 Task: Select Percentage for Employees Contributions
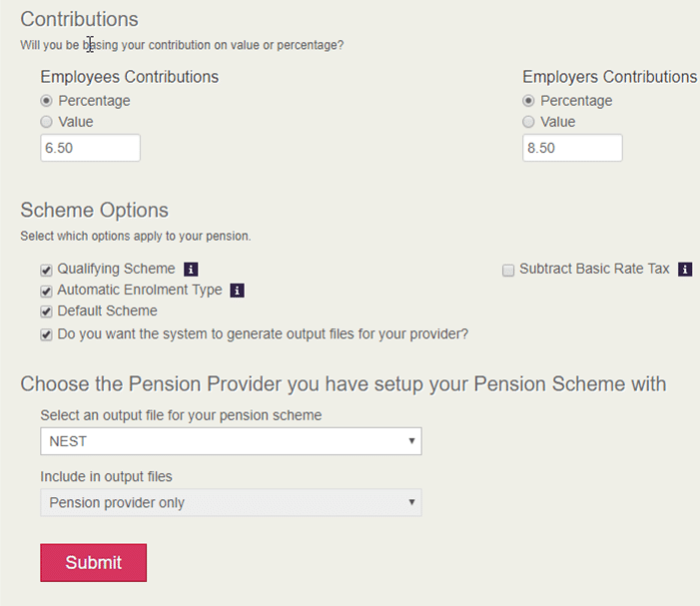(x=46, y=101)
